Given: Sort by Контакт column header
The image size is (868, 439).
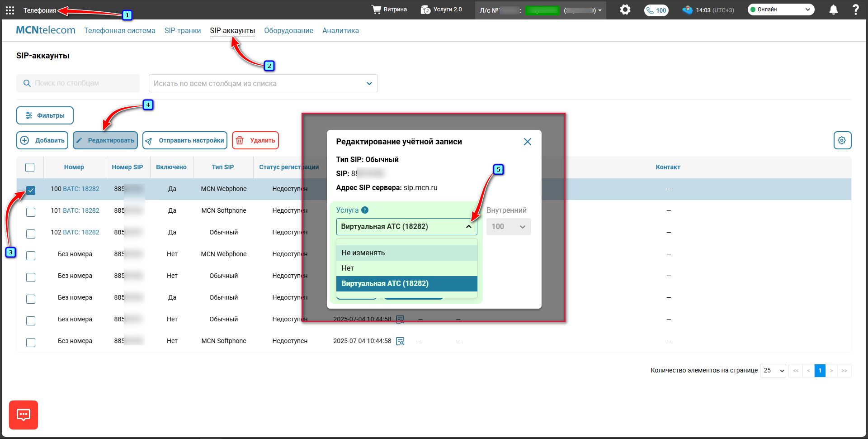Looking at the screenshot, I should pos(668,167).
